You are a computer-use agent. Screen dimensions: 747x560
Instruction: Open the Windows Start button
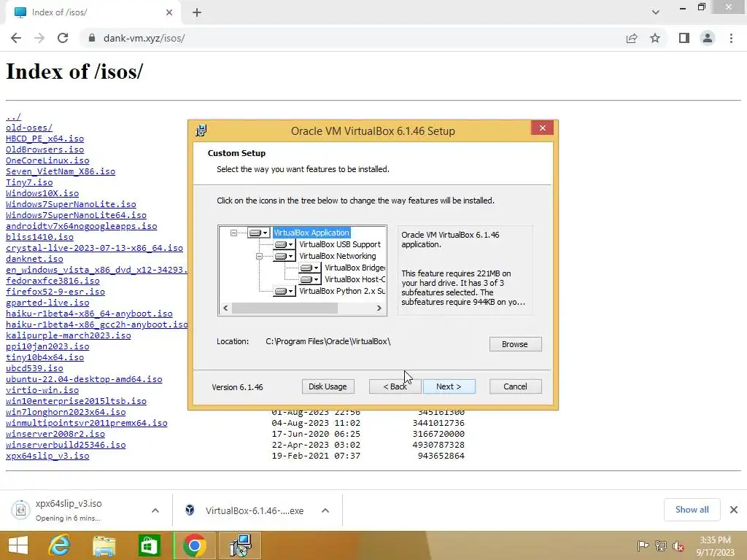(x=18, y=545)
